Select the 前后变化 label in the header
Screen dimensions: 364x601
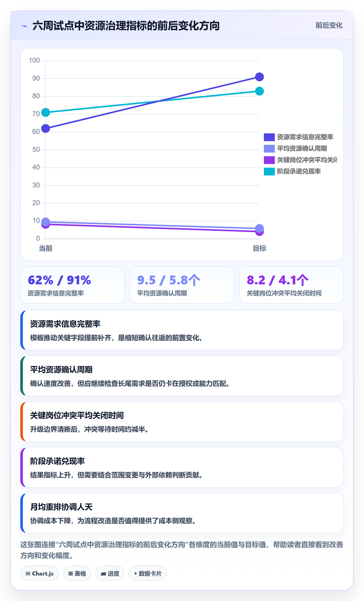point(329,25)
